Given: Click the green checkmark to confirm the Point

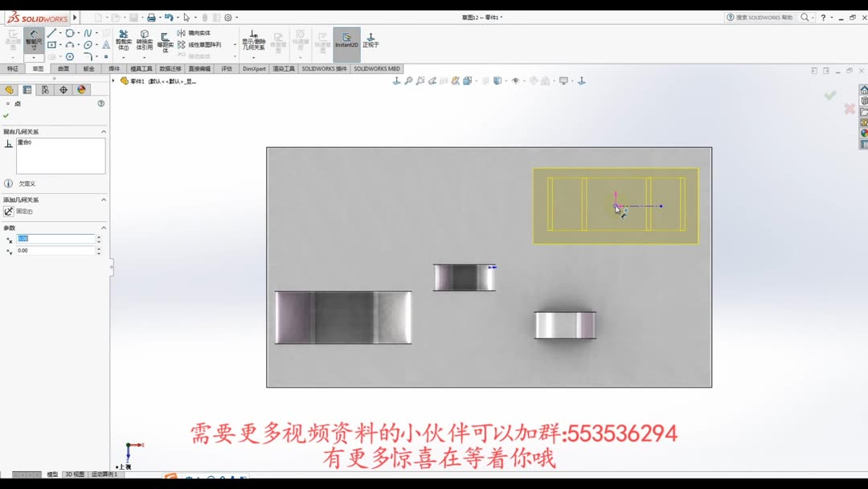Looking at the screenshot, I should coord(6,117).
